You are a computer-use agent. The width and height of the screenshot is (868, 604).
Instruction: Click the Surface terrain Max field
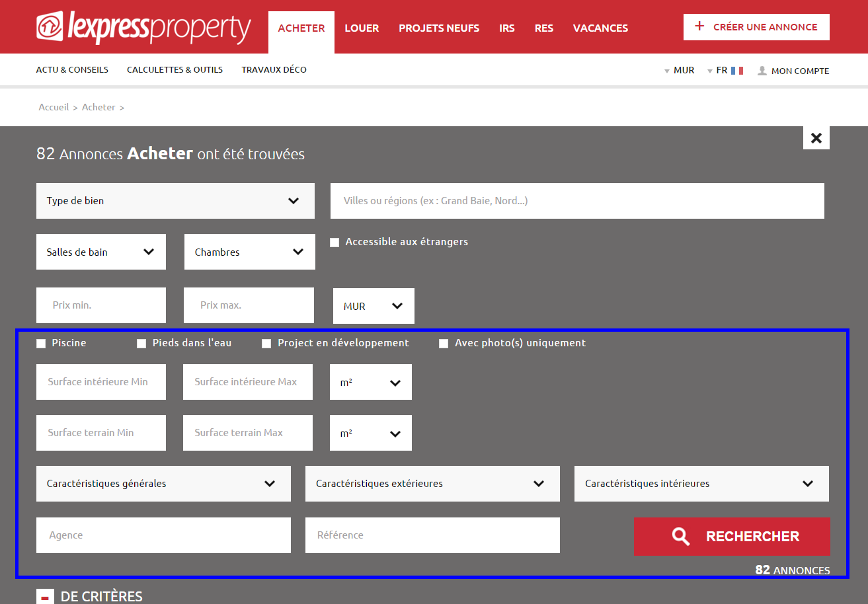[x=248, y=433]
